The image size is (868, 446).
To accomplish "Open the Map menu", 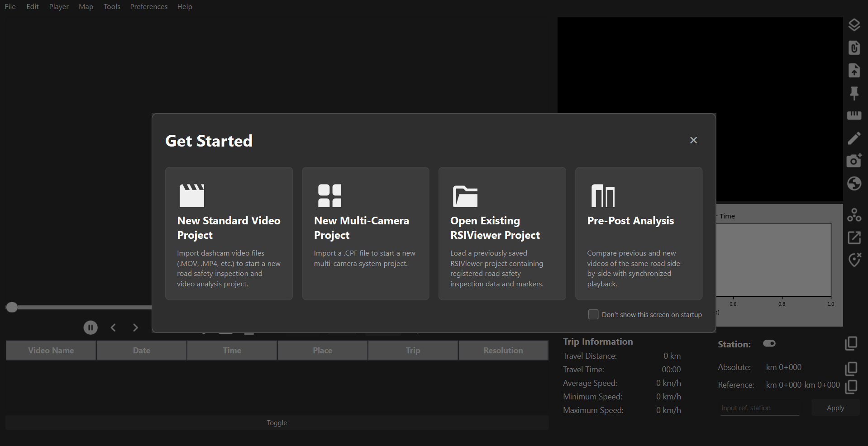I will point(86,6).
